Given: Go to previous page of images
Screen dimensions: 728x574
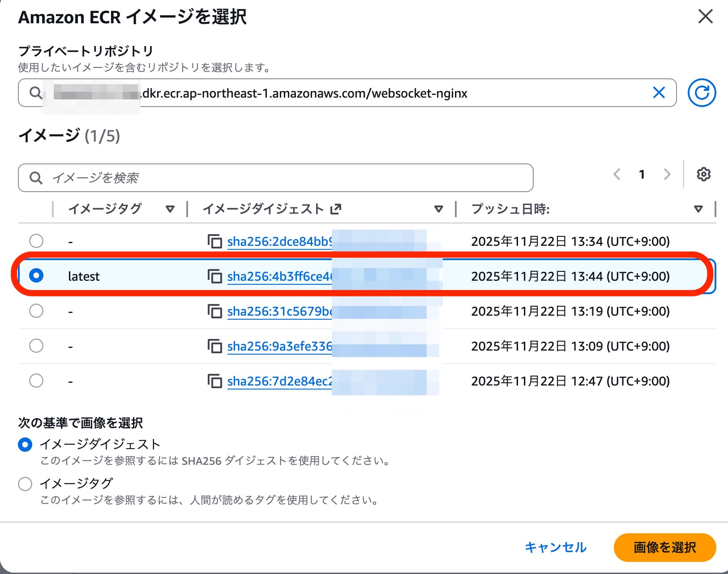Looking at the screenshot, I should (617, 174).
